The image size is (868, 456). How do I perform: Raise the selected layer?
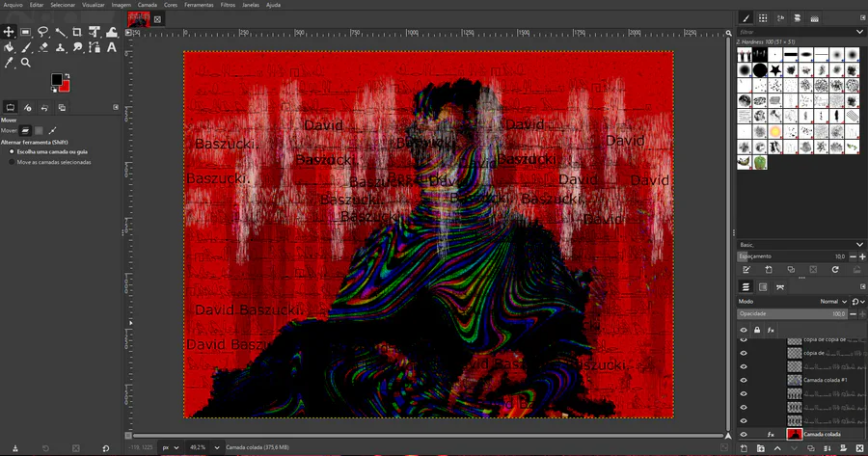[x=777, y=448]
